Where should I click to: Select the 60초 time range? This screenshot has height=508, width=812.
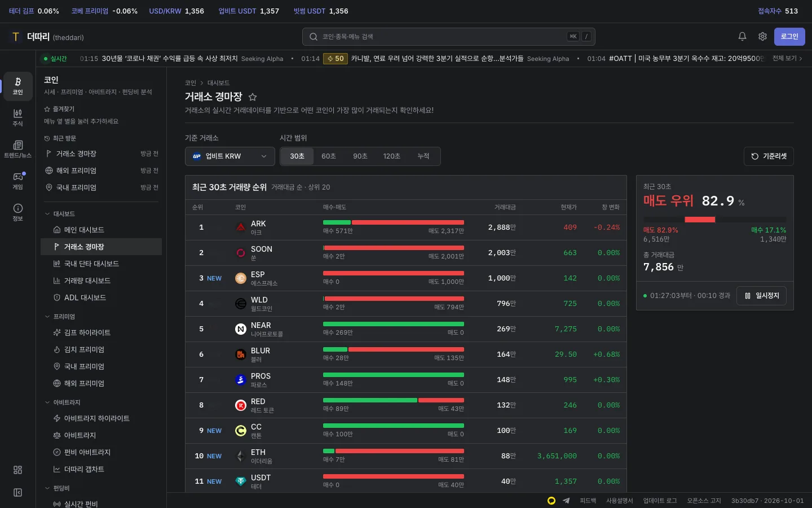(x=329, y=156)
